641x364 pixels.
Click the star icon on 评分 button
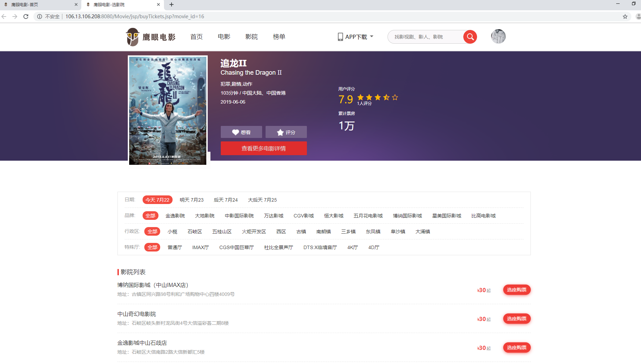coord(280,132)
